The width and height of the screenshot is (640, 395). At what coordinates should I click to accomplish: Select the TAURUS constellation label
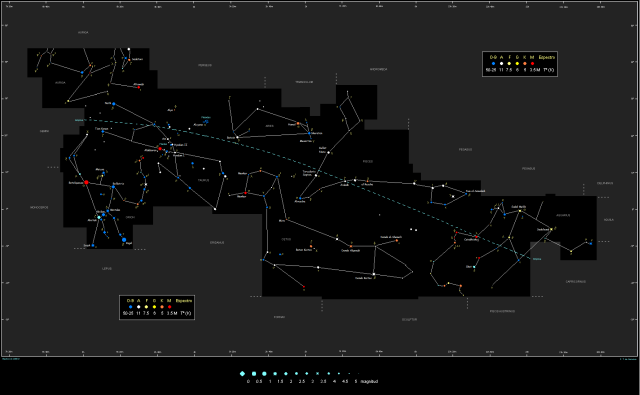coord(203,180)
